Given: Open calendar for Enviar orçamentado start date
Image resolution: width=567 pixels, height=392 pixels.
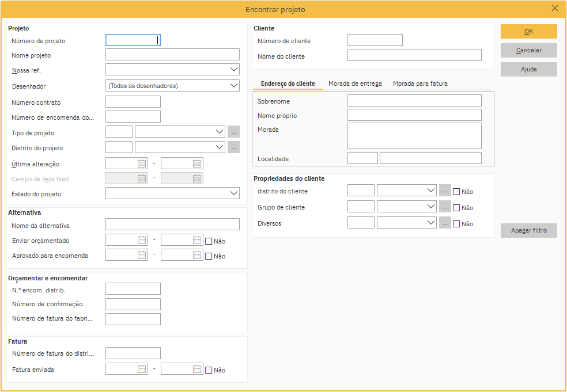Looking at the screenshot, I should [x=142, y=241].
